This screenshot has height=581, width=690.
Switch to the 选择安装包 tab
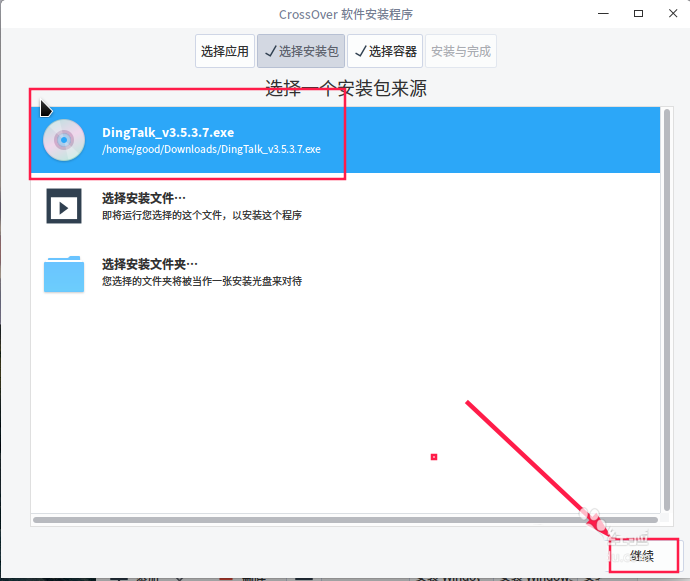coord(301,51)
